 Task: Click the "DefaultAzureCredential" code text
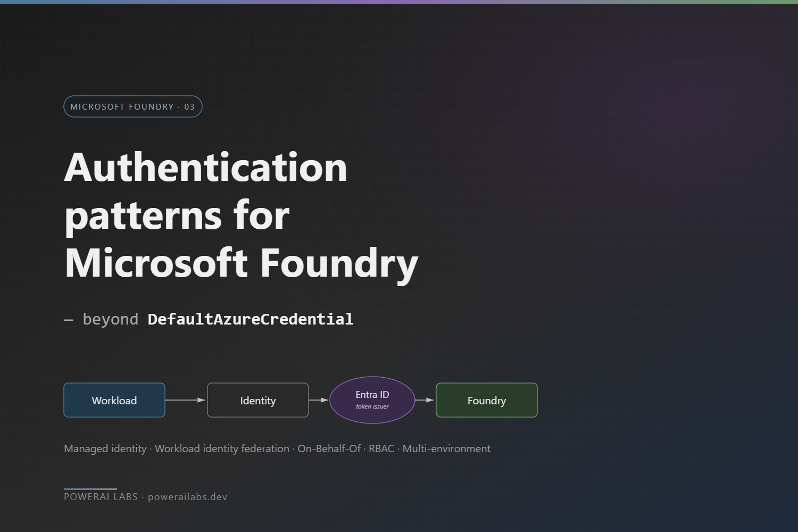point(251,319)
